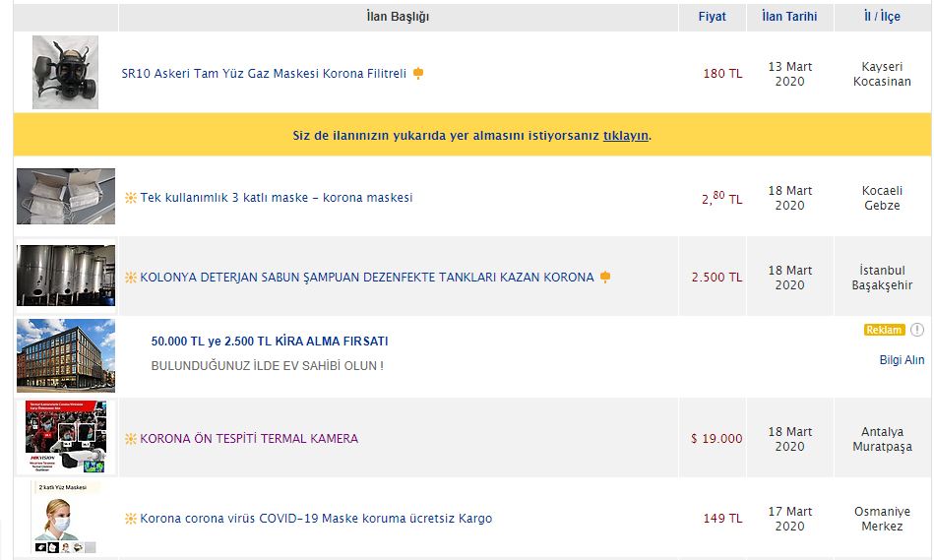
Task: Click the orange badge icon after KAZAN KORONA
Action: [x=605, y=278]
